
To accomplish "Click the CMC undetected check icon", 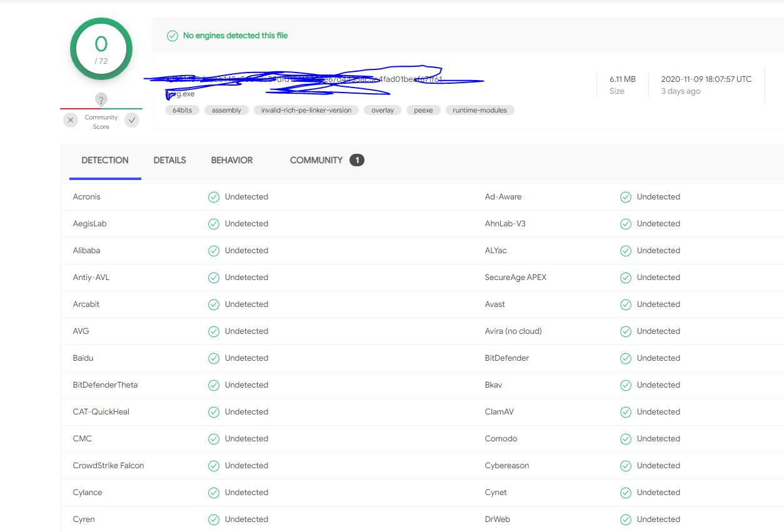I will tap(214, 439).
